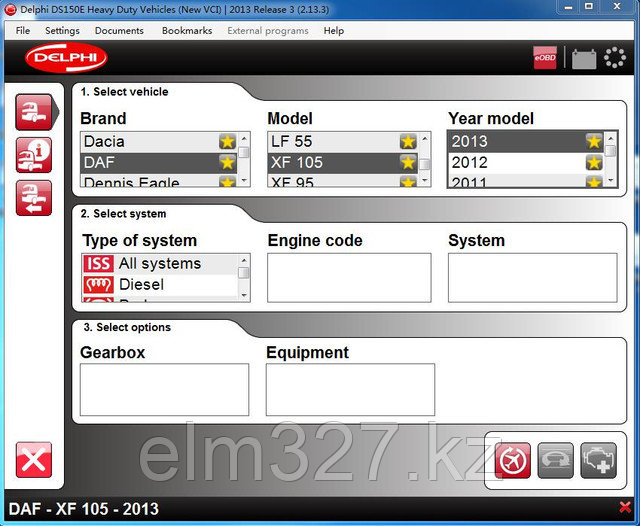
Task: Click the Delphi logo
Action: coord(66,58)
